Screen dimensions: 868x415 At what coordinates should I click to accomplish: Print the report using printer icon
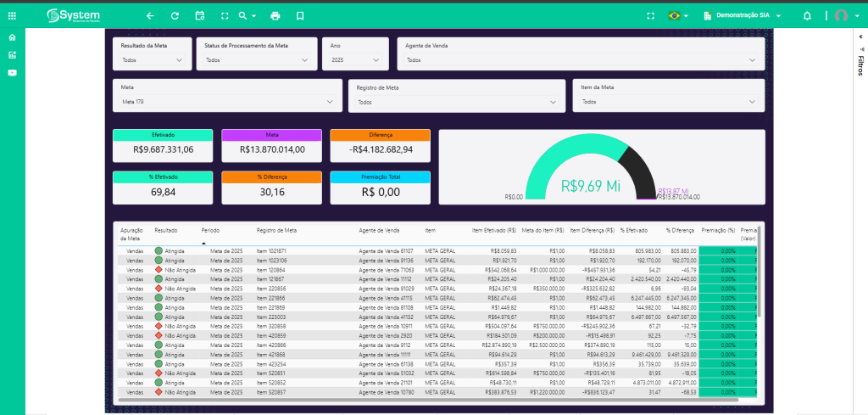tap(275, 15)
